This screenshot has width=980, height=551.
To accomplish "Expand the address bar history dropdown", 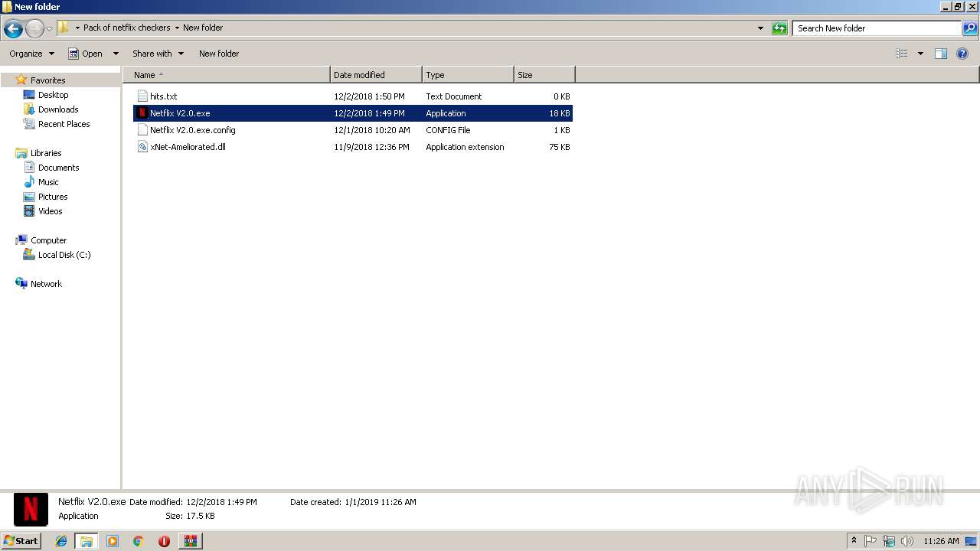I will 760,28.
